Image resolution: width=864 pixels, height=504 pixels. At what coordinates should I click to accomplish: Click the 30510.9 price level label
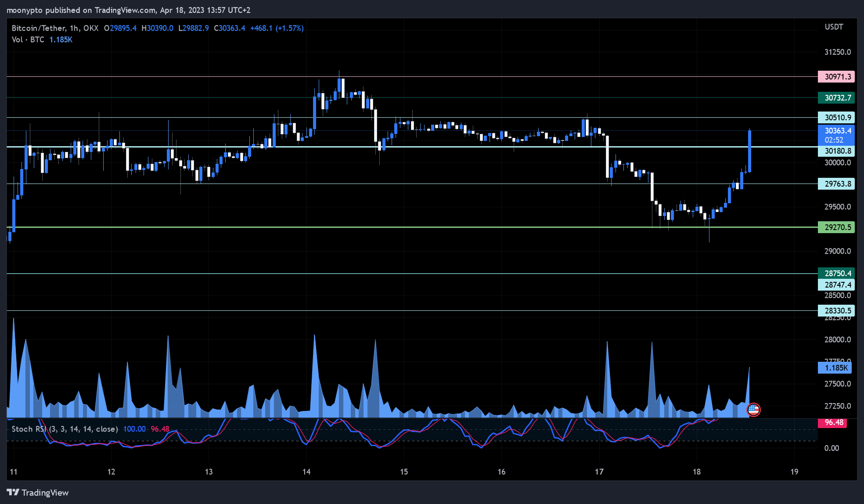pyautogui.click(x=836, y=118)
